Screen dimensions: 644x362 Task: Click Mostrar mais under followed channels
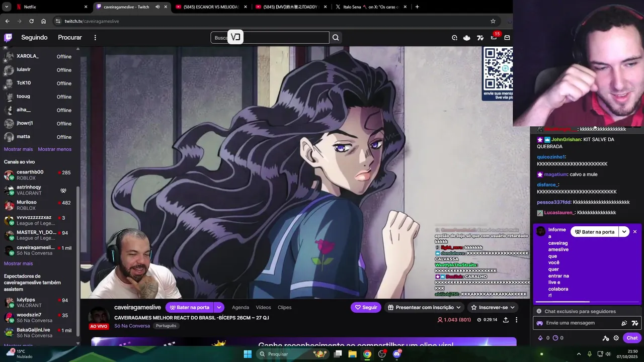click(x=18, y=149)
